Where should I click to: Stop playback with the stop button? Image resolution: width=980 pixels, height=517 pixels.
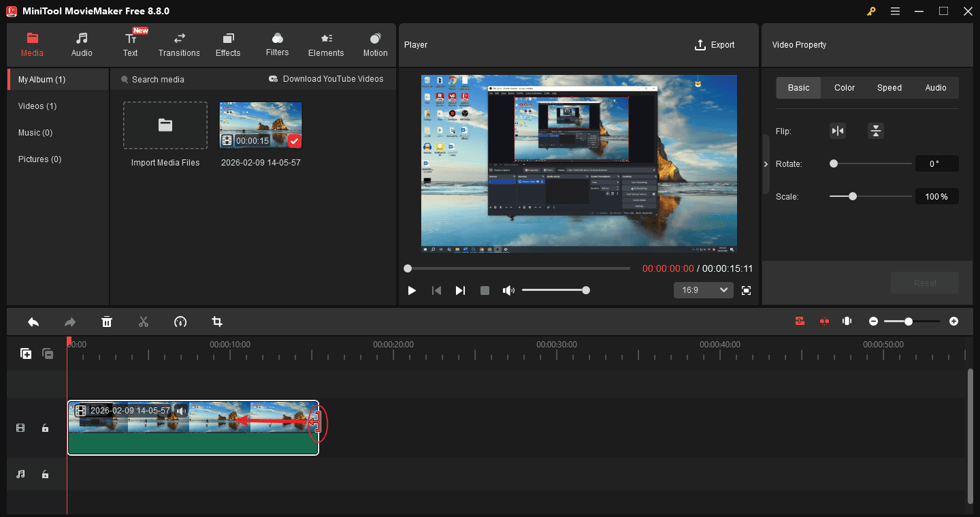tap(485, 290)
